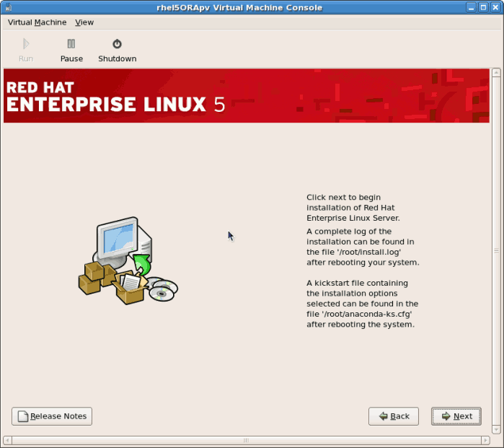Click the computer and packages illustration
Image resolution: width=504 pixels, height=448 pixels.
tap(128, 261)
